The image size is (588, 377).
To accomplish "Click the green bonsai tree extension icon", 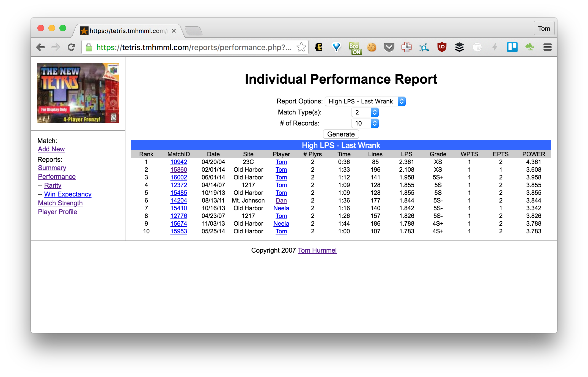I will pyautogui.click(x=530, y=47).
